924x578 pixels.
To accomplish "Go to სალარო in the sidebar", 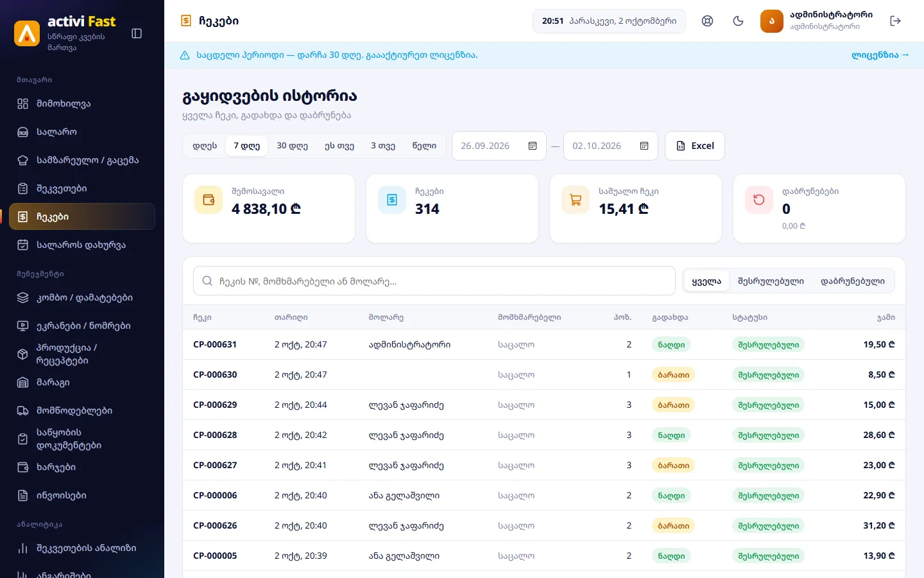I will [x=82, y=132].
